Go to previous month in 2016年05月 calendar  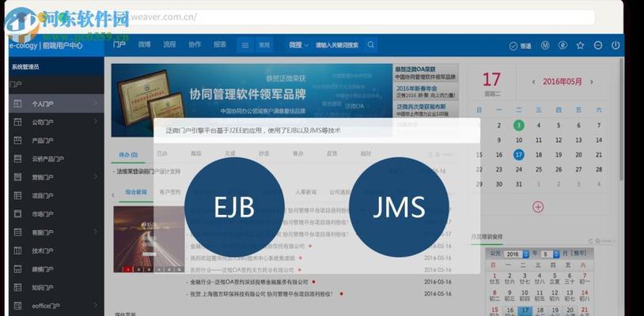533,82
